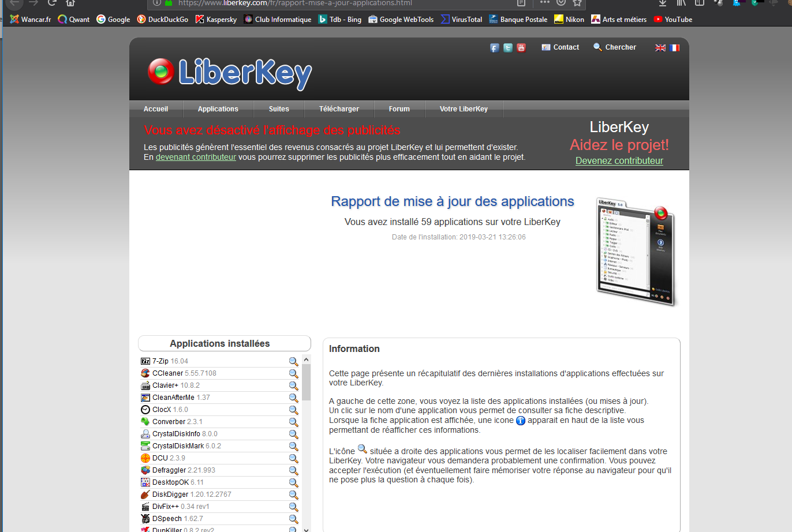
Task: Open the Applications menu item
Action: point(218,109)
